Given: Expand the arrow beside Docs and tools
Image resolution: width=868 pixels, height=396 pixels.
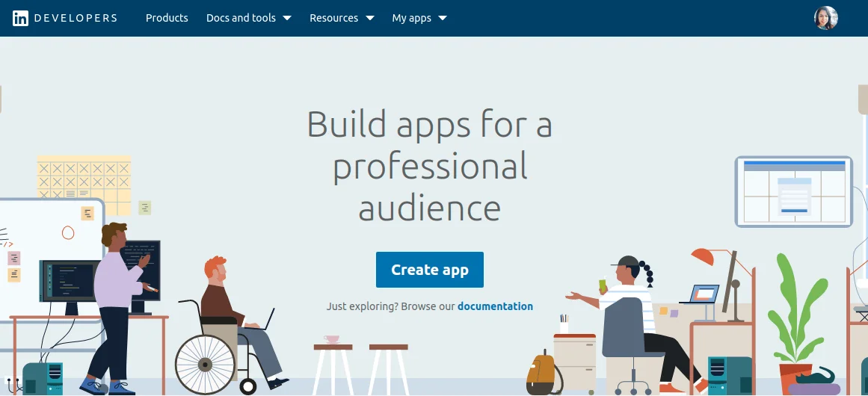Looking at the screenshot, I should (286, 18).
